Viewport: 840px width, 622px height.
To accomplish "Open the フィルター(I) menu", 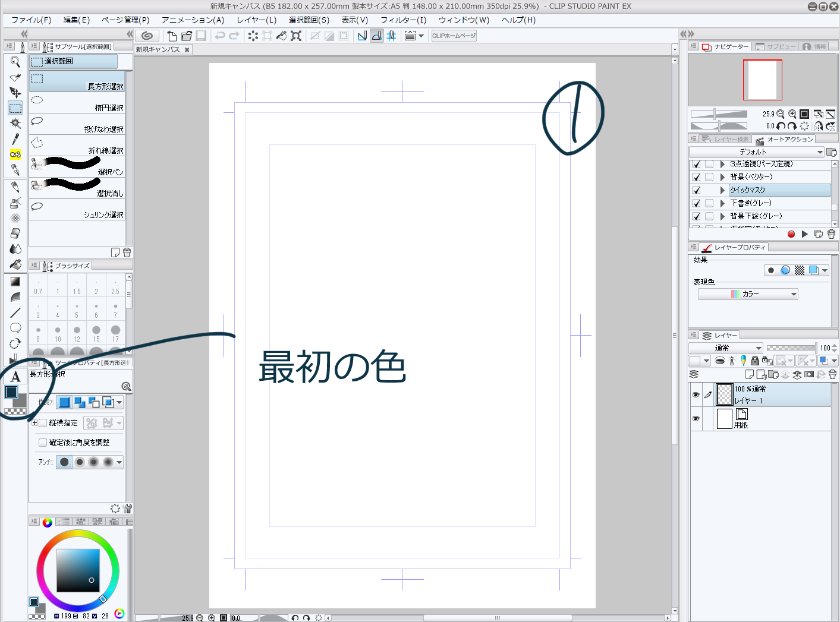I will (x=403, y=20).
